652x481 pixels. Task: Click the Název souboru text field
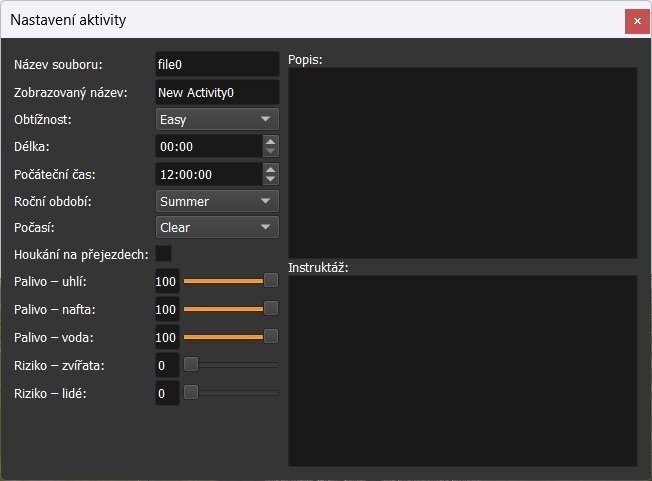[217, 65]
